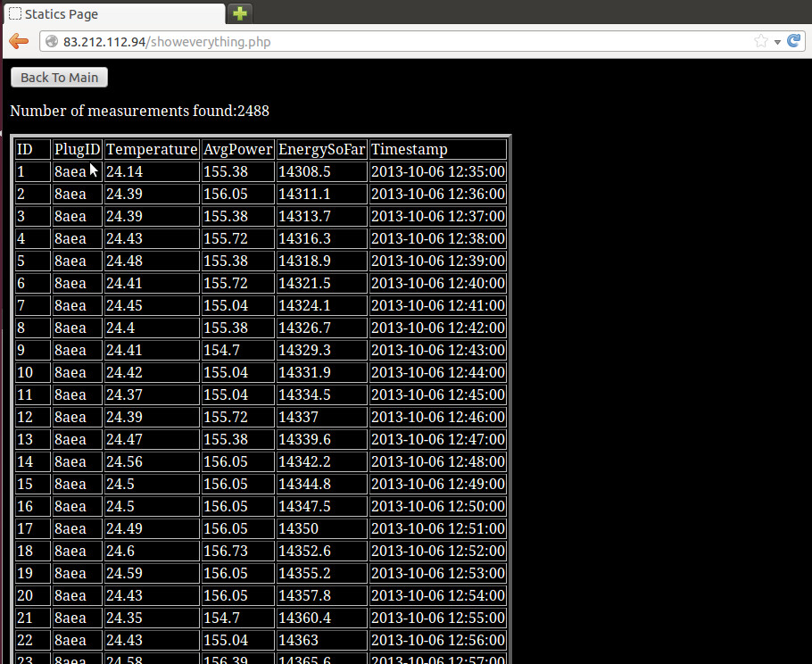
Task: Bookmark page with the star icon
Action: (x=761, y=41)
